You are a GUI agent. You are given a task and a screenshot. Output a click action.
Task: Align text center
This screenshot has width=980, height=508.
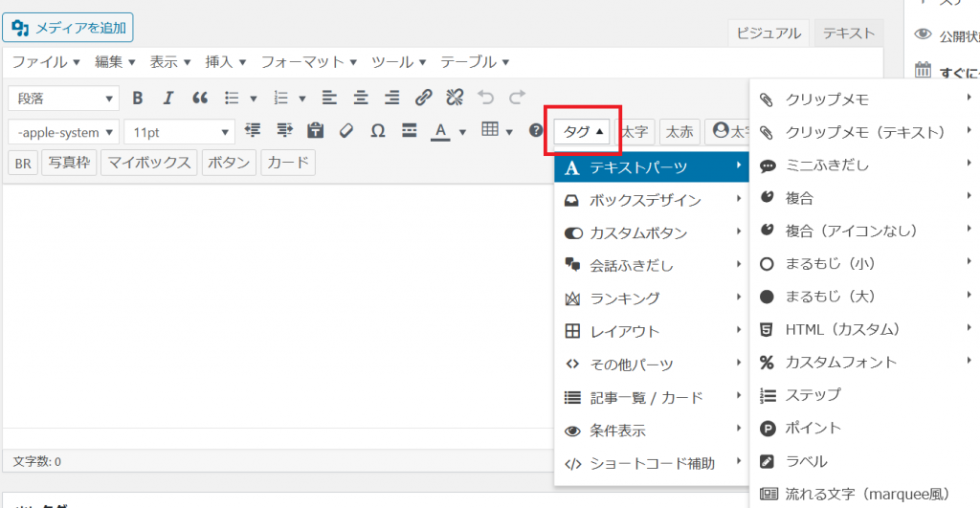pyautogui.click(x=361, y=98)
